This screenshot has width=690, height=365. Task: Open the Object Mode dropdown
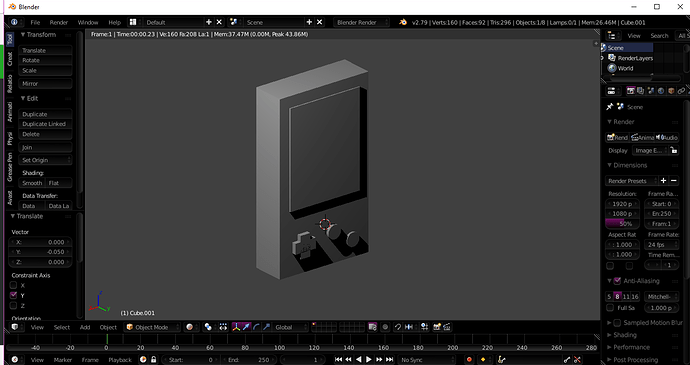click(152, 327)
